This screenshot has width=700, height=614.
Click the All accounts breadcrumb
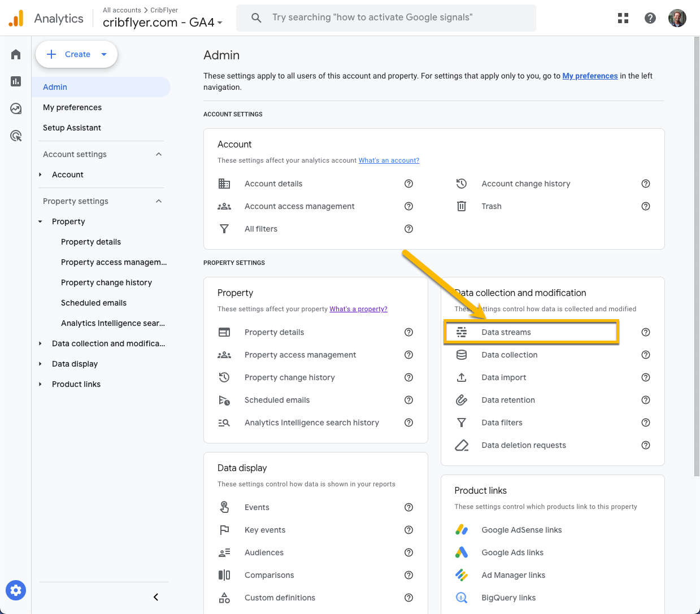pos(122,10)
